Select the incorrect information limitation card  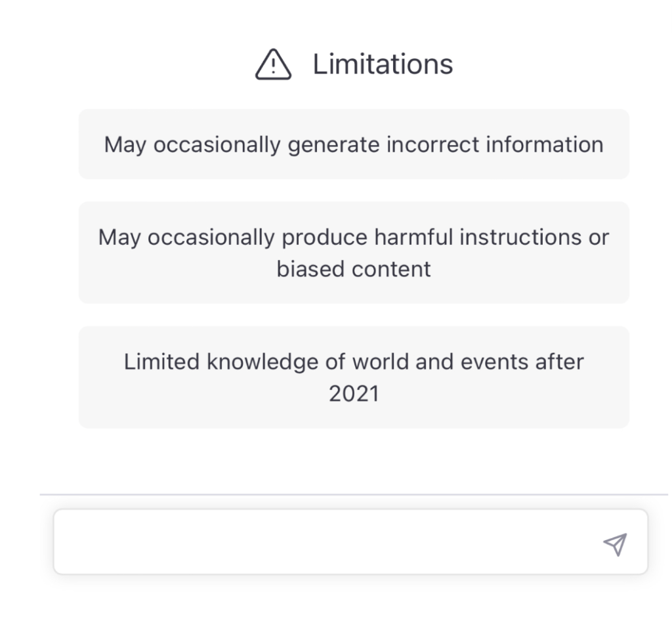pyautogui.click(x=354, y=144)
